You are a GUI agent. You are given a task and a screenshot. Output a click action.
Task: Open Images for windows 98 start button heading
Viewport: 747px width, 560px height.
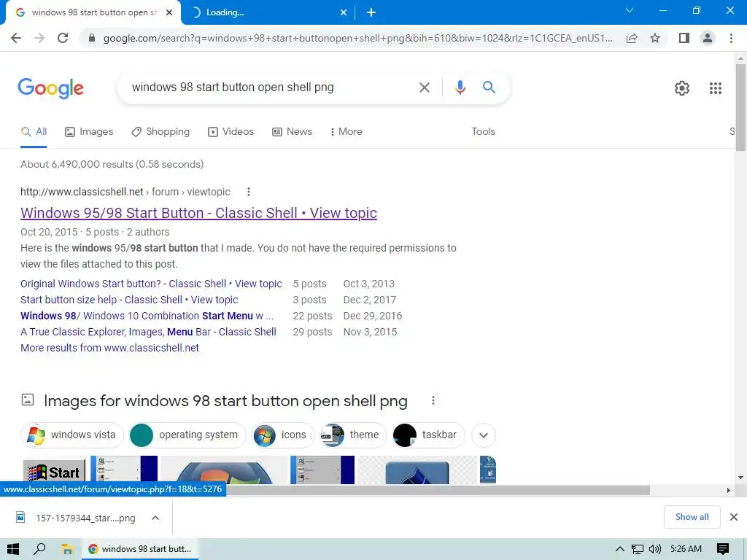coord(225,401)
